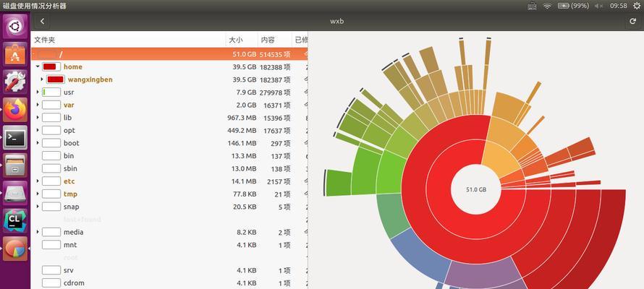Open the Ubuntu dash from the dock

tap(14, 27)
